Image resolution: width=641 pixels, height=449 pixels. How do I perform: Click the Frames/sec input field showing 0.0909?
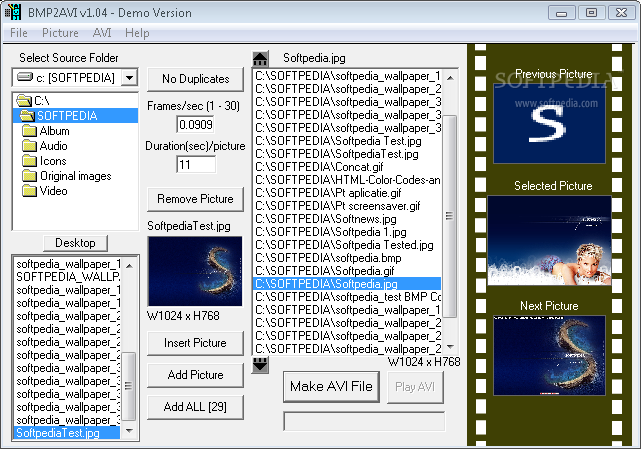196,125
